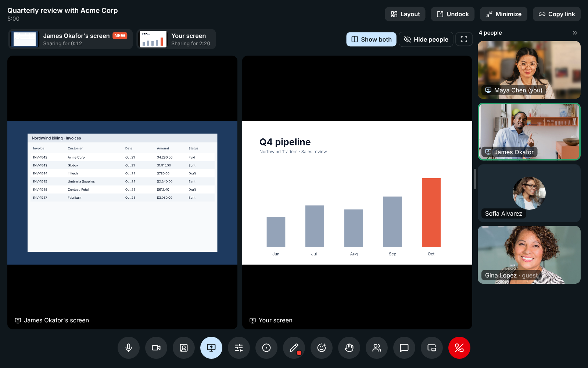Click the Paid status for Acme Corp
Image resolution: width=588 pixels, height=368 pixels.
tap(192, 157)
